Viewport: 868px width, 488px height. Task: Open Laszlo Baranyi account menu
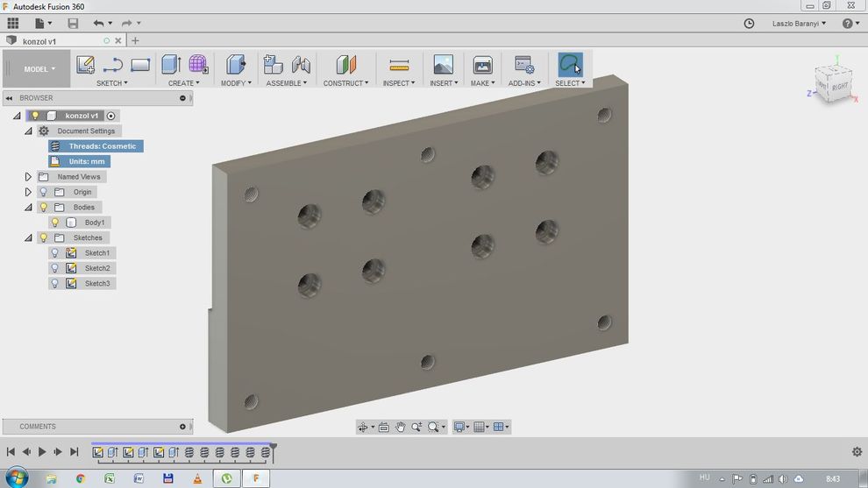[800, 24]
